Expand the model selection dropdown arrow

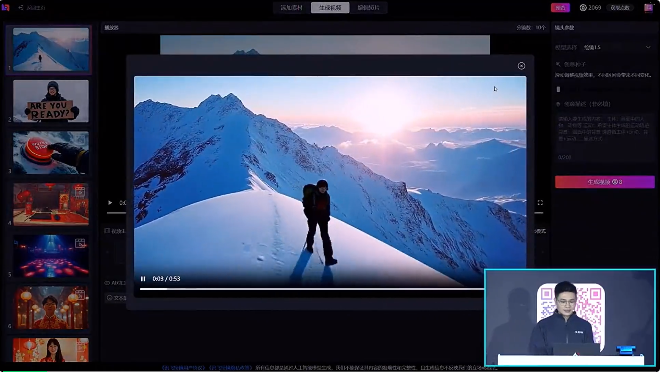[648, 47]
